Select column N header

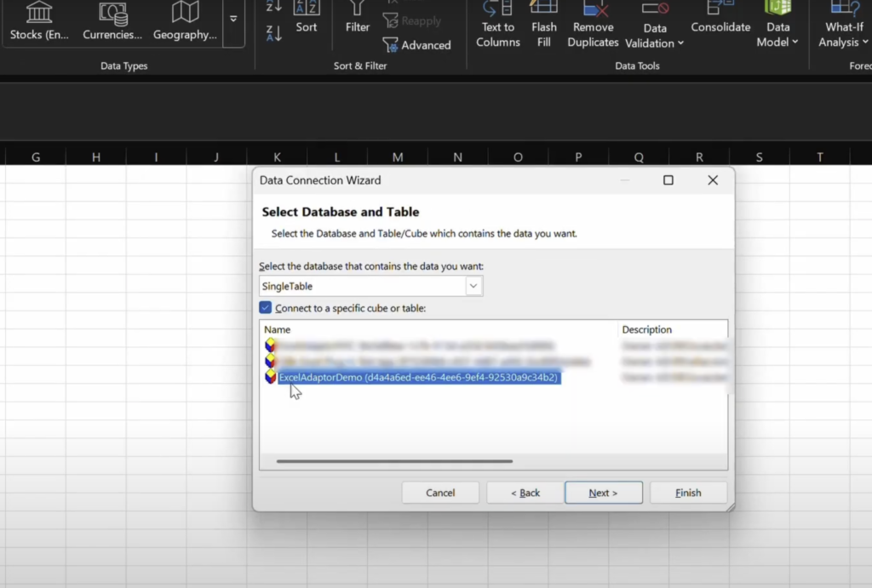click(x=457, y=157)
